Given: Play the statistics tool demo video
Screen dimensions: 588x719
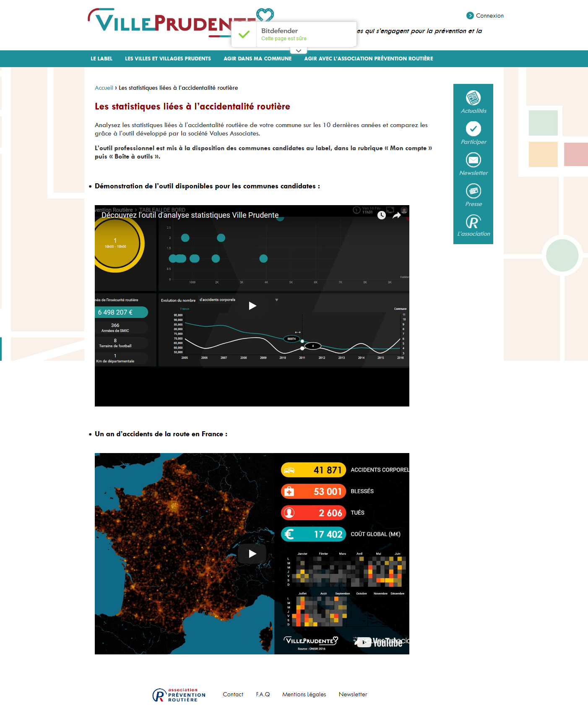Looking at the screenshot, I should click(x=252, y=306).
